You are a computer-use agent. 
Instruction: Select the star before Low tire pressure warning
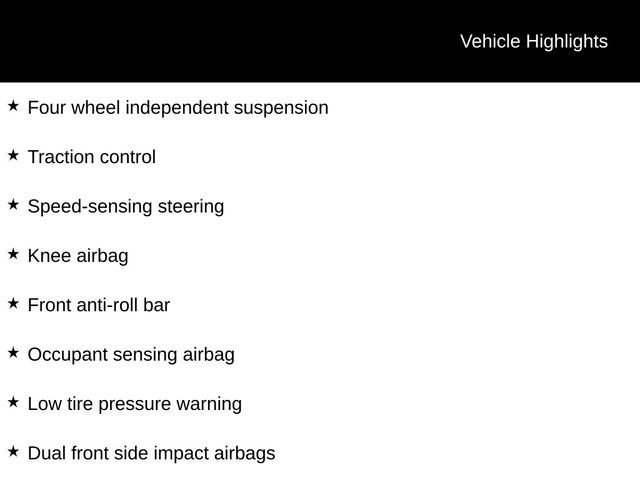point(13,402)
